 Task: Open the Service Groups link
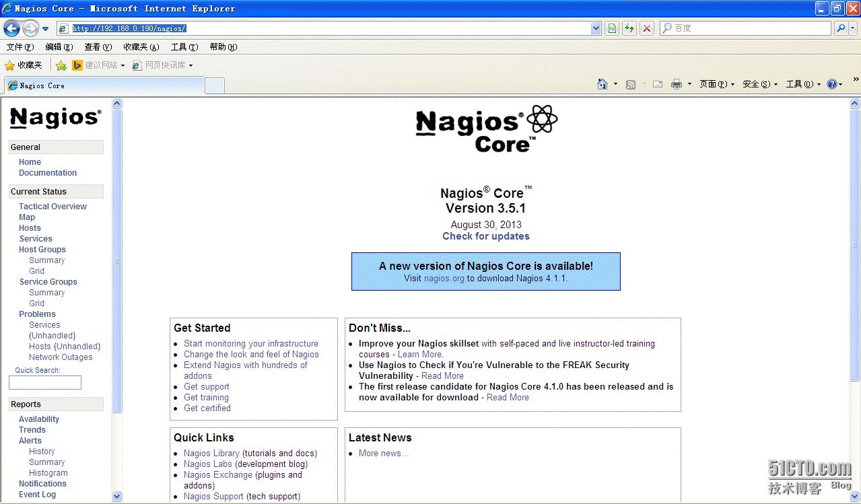pyautogui.click(x=48, y=282)
